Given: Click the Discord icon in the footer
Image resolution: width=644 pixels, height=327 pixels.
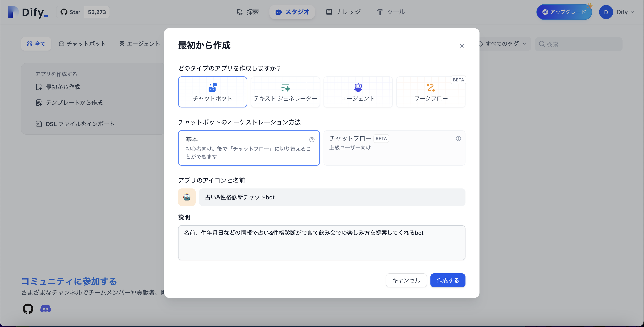Looking at the screenshot, I should (x=45, y=309).
